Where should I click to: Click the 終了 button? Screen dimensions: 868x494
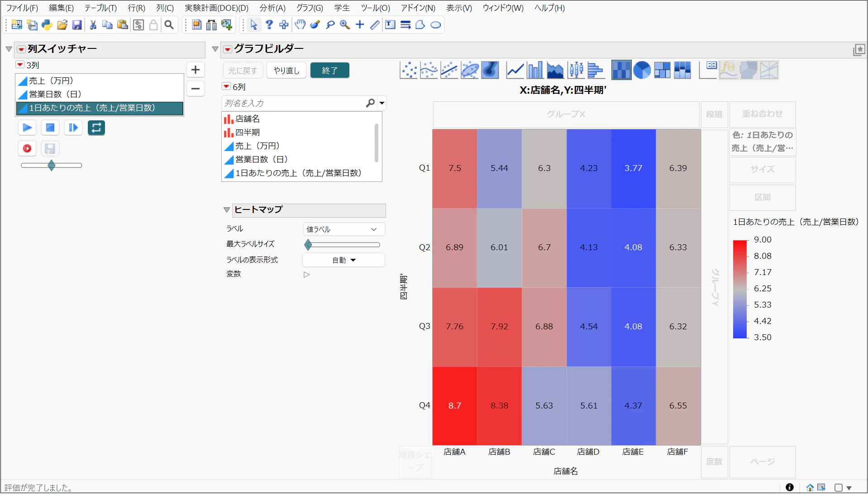point(330,71)
